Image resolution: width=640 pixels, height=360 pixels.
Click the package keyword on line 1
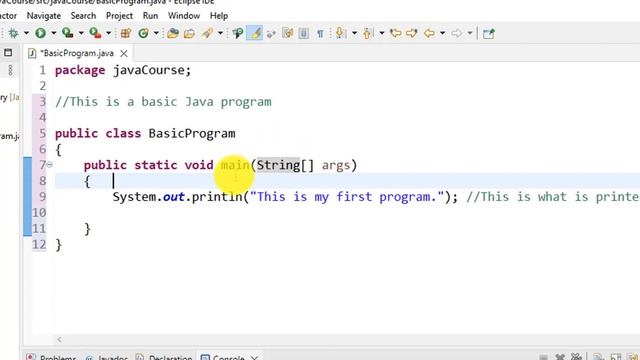(80, 70)
